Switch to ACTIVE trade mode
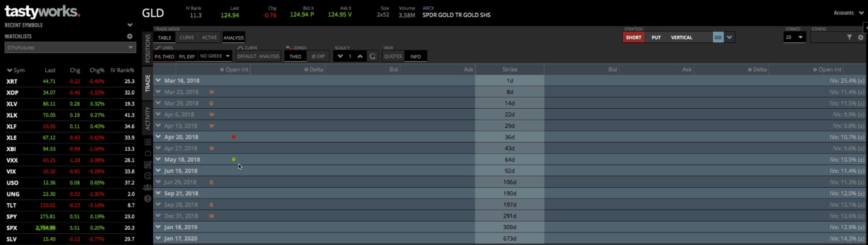Viewport: 868px width, 245px height. [x=209, y=37]
